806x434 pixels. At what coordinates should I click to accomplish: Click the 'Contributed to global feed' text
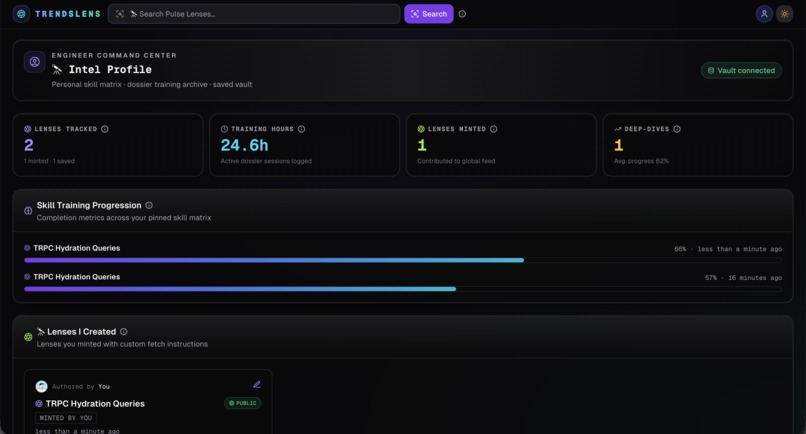tap(456, 161)
